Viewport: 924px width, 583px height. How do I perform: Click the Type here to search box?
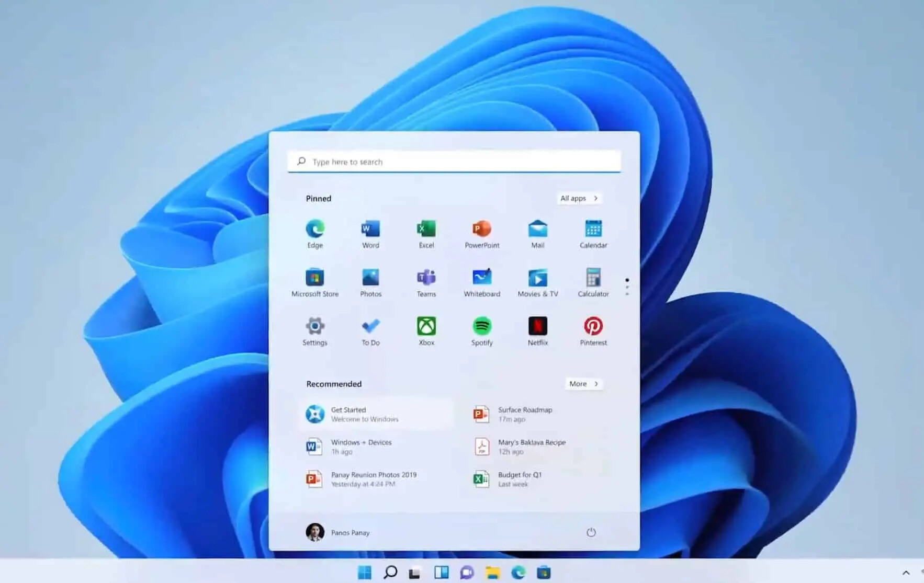(x=454, y=162)
